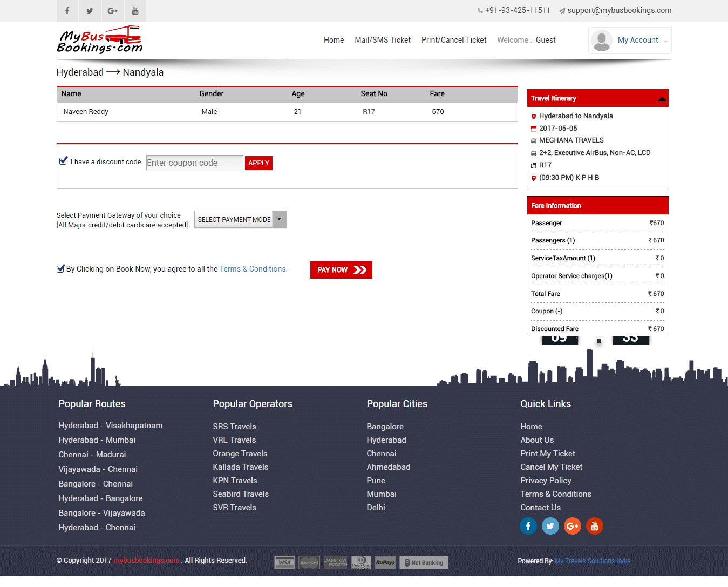
Task: Click the footer Facebook circle icon
Action: tap(528, 526)
